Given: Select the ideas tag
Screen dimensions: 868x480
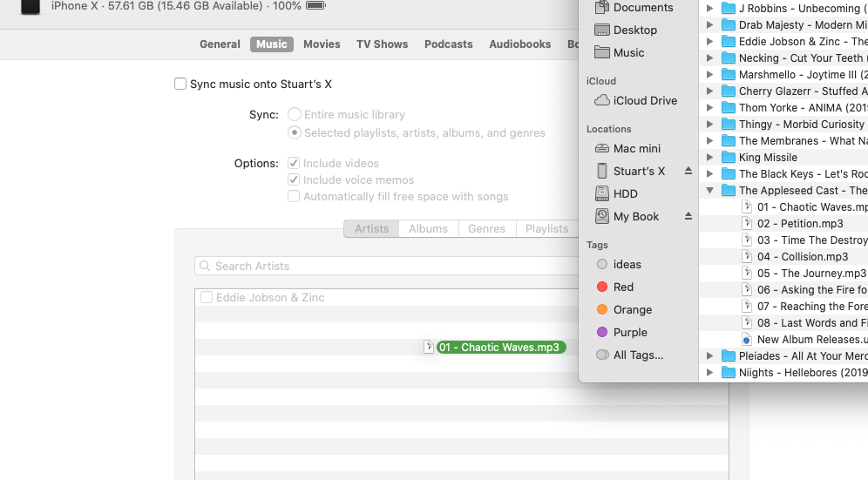Looking at the screenshot, I should click(x=619, y=264).
